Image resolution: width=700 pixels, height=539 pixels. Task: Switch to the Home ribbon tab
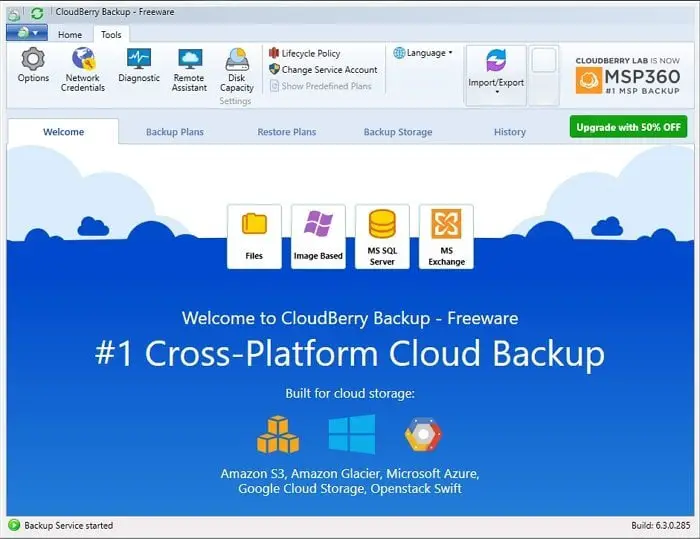click(x=70, y=34)
